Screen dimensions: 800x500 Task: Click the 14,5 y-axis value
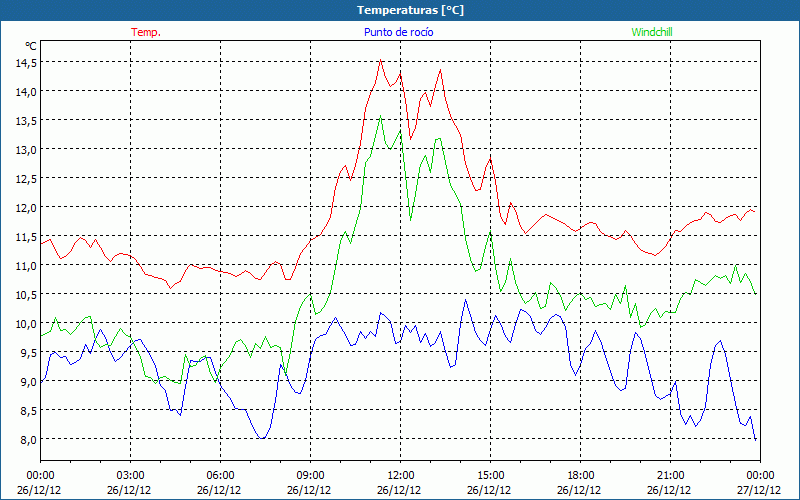[26, 62]
